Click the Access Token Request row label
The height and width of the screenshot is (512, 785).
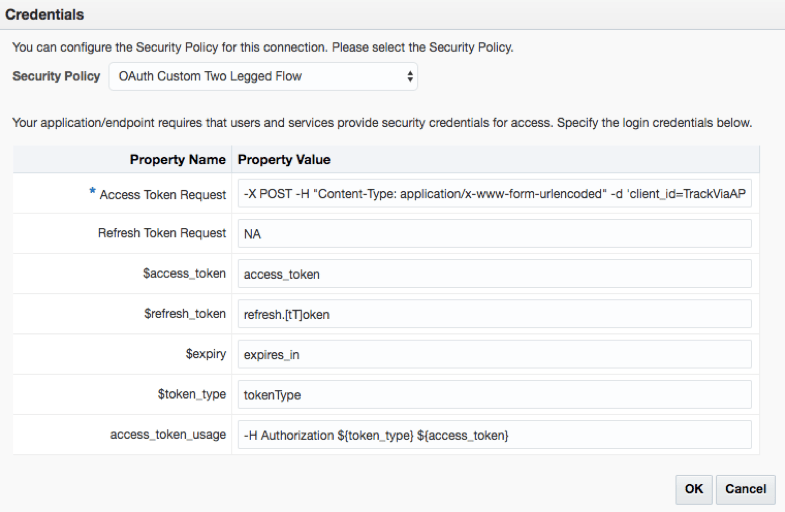point(162,195)
